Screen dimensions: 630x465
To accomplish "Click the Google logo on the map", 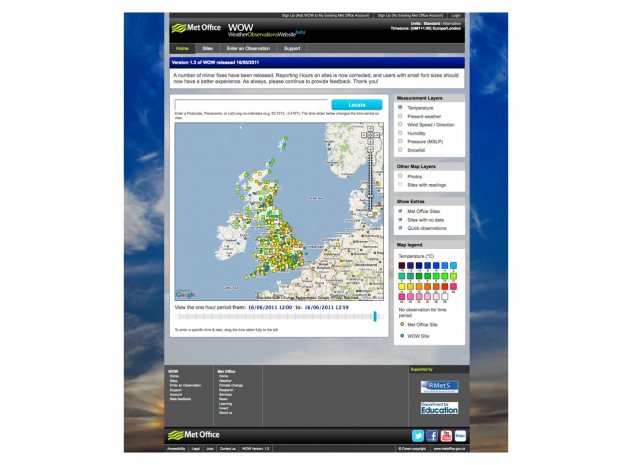I will tap(185, 295).
